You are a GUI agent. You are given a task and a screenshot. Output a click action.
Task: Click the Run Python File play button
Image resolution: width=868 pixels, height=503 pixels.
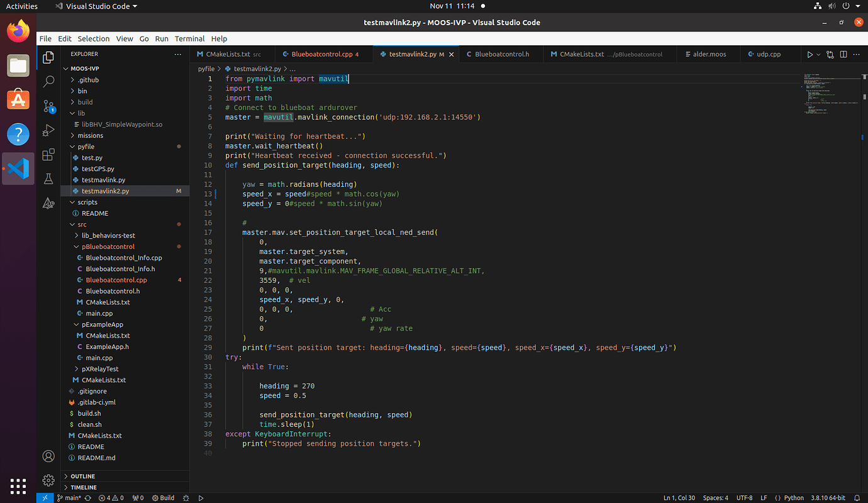click(x=810, y=55)
